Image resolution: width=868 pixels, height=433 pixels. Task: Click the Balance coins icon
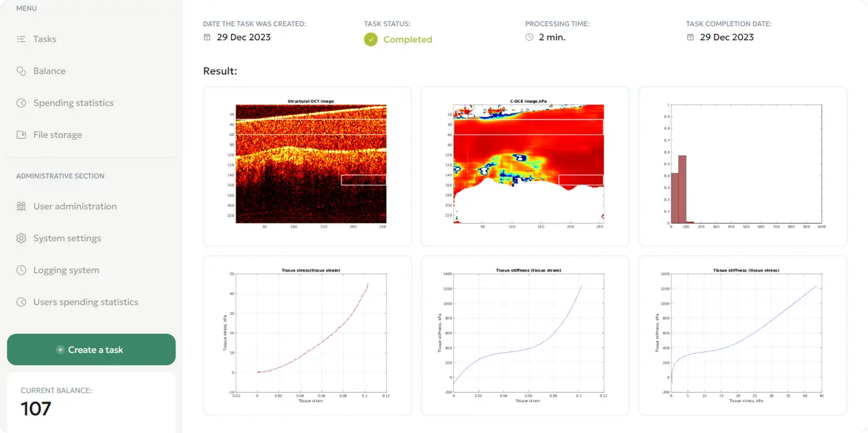pyautogui.click(x=21, y=71)
